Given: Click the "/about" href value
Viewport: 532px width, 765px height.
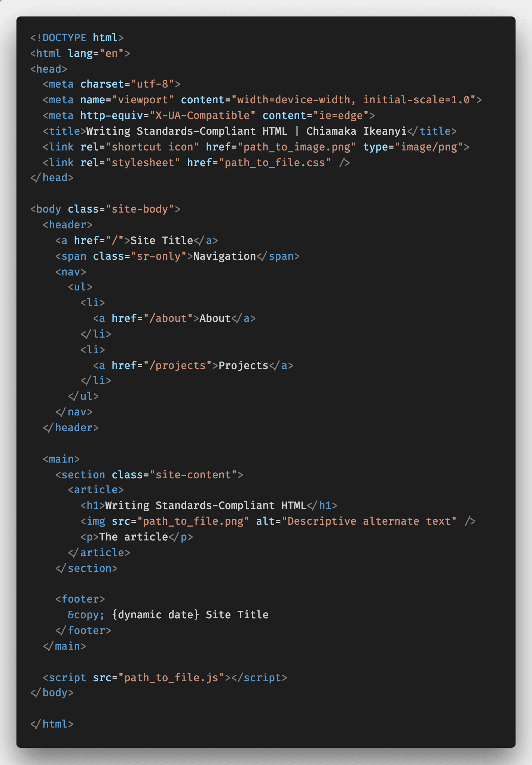Looking at the screenshot, I should (171, 319).
